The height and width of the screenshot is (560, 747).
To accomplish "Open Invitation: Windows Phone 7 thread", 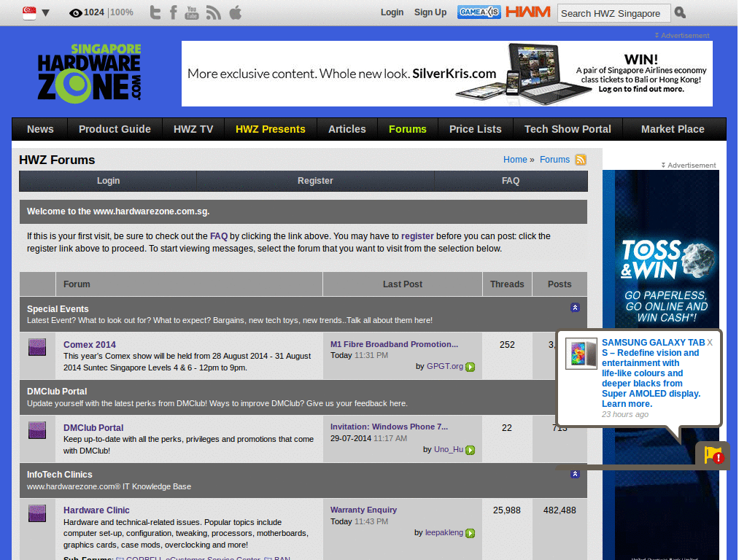I will tap(390, 427).
